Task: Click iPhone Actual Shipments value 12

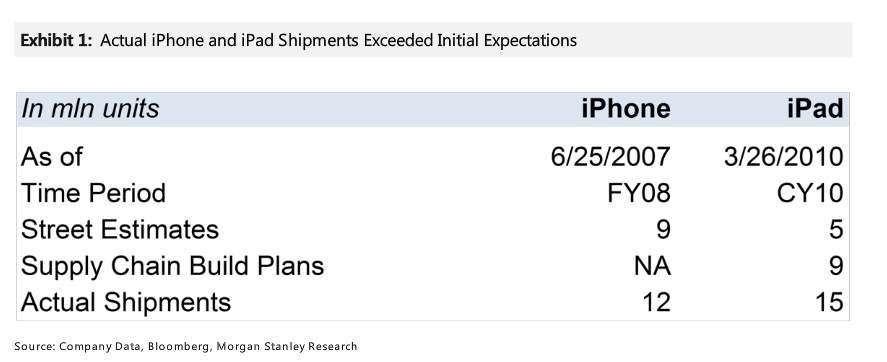Action: (657, 303)
